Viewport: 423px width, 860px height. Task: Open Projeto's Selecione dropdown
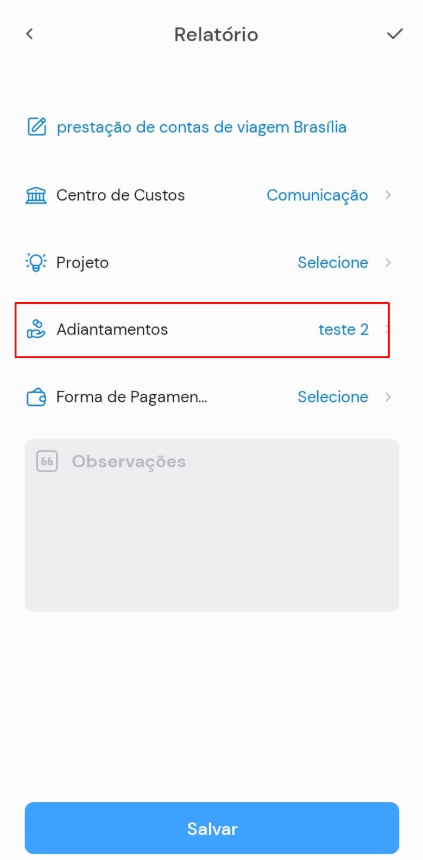pyautogui.click(x=333, y=263)
